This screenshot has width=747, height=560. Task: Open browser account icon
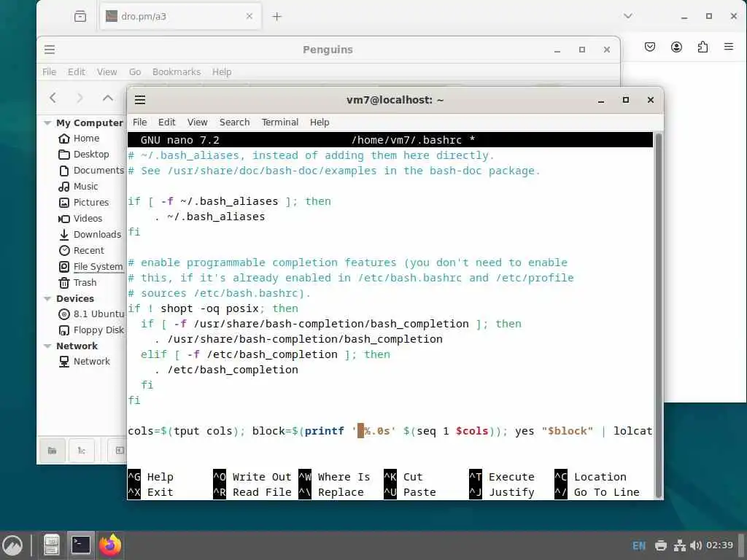[x=676, y=47]
